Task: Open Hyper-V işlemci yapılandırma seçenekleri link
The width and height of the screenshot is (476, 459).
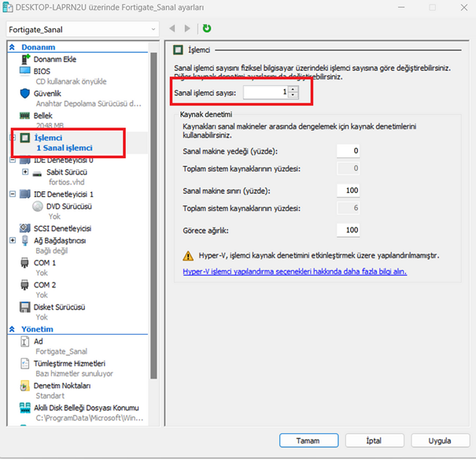Action: tap(295, 272)
